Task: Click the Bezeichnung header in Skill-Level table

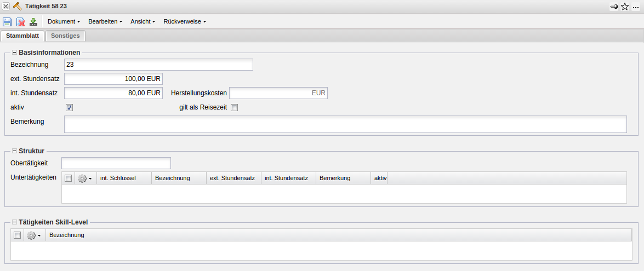Action: tap(339, 235)
